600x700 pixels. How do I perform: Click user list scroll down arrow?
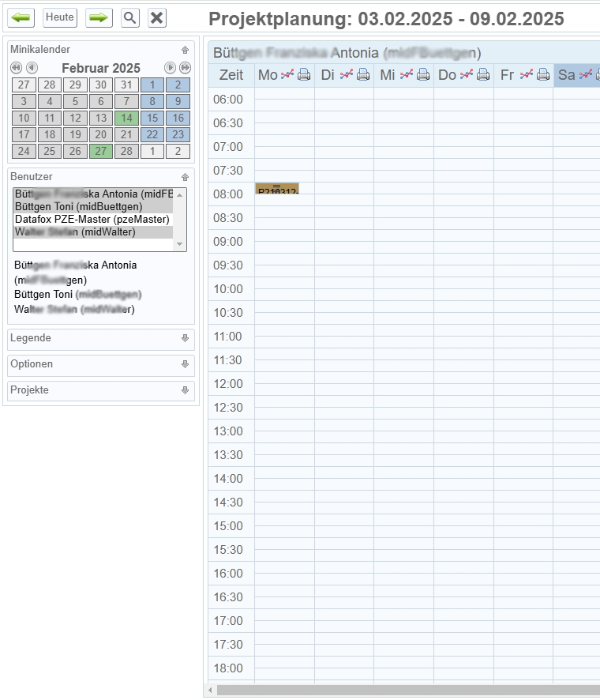coord(180,244)
